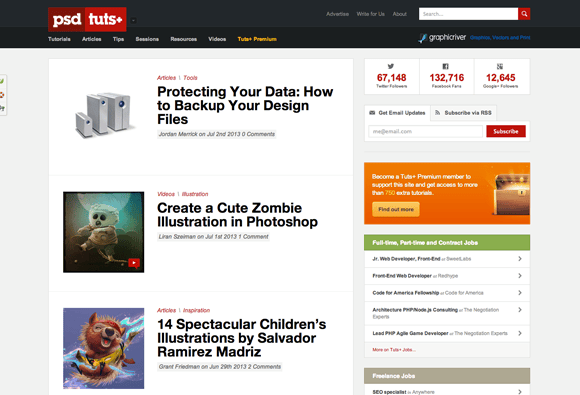Open Protecting Your Data article title
Image resolution: width=580 pixels, height=395 pixels.
[x=245, y=105]
